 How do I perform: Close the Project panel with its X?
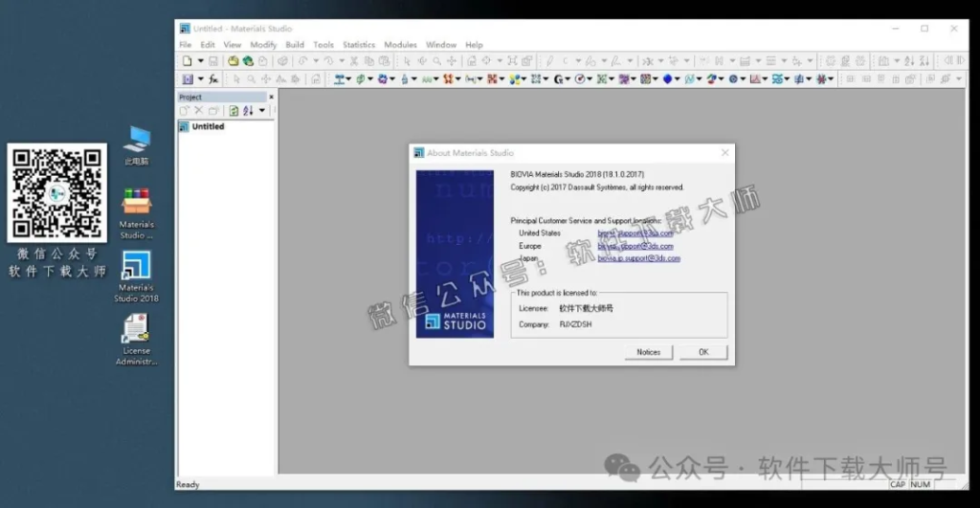(271, 97)
